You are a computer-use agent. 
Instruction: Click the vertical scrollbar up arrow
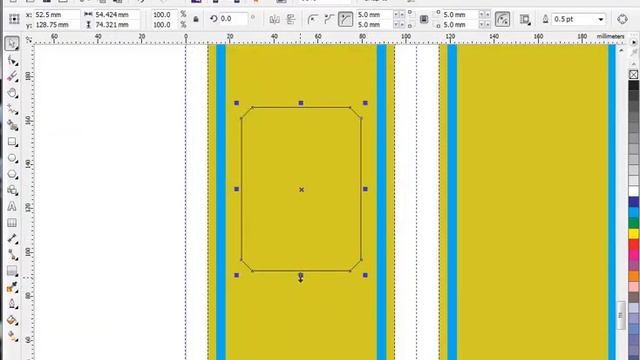pos(621,51)
